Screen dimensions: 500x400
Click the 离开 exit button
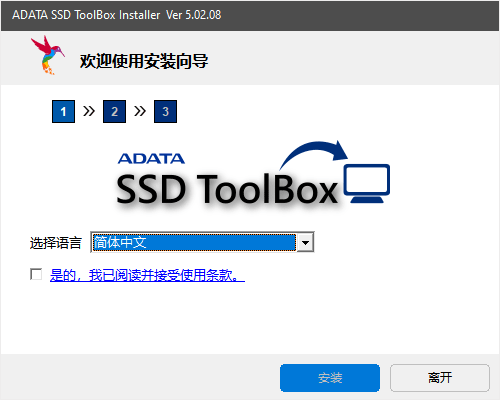[440, 378]
